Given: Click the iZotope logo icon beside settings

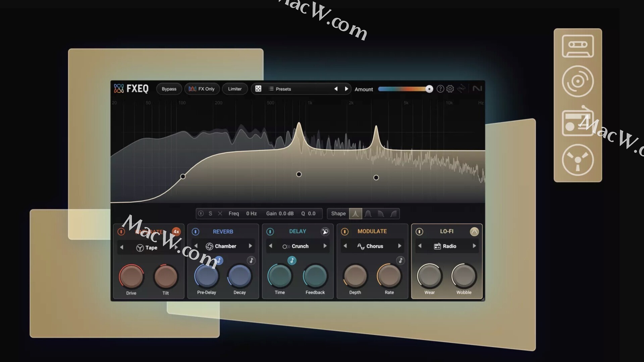Looking at the screenshot, I should 462,88.
